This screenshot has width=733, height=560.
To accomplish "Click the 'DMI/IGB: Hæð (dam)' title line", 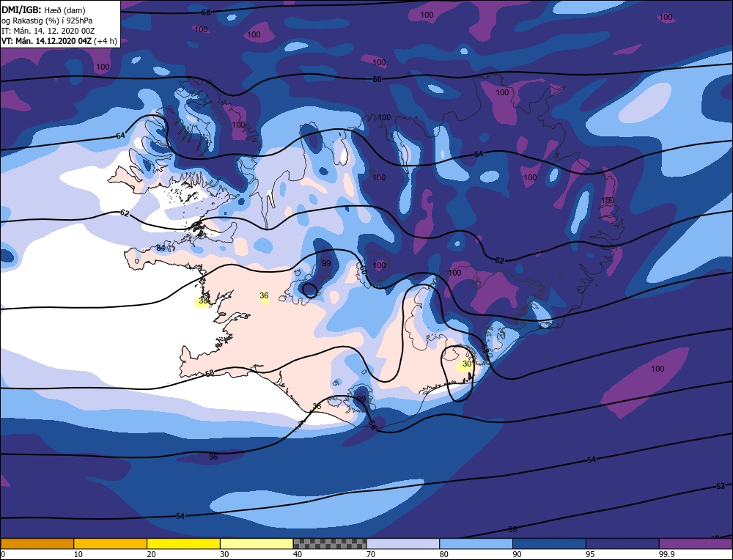I will pos(43,10).
